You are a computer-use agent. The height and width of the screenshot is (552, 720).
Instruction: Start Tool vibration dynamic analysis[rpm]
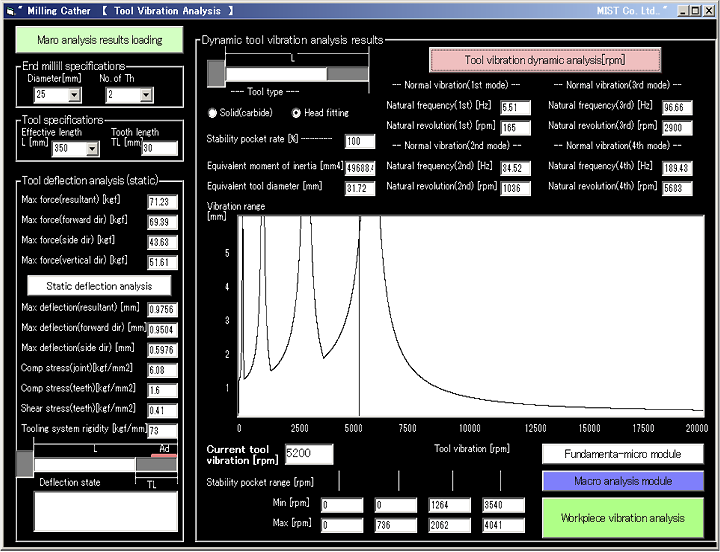[545, 60]
